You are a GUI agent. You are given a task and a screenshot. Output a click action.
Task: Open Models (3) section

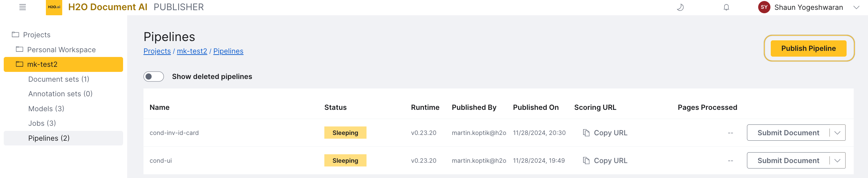[46, 108]
